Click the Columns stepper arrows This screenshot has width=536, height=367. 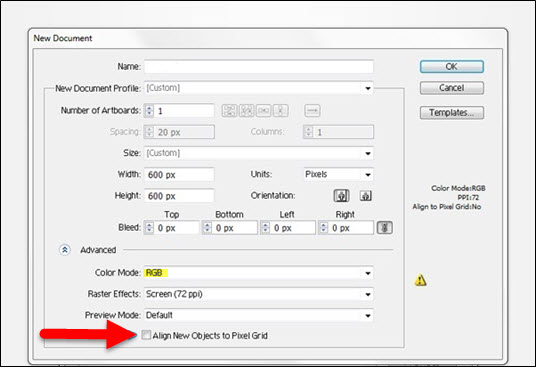click(x=308, y=132)
